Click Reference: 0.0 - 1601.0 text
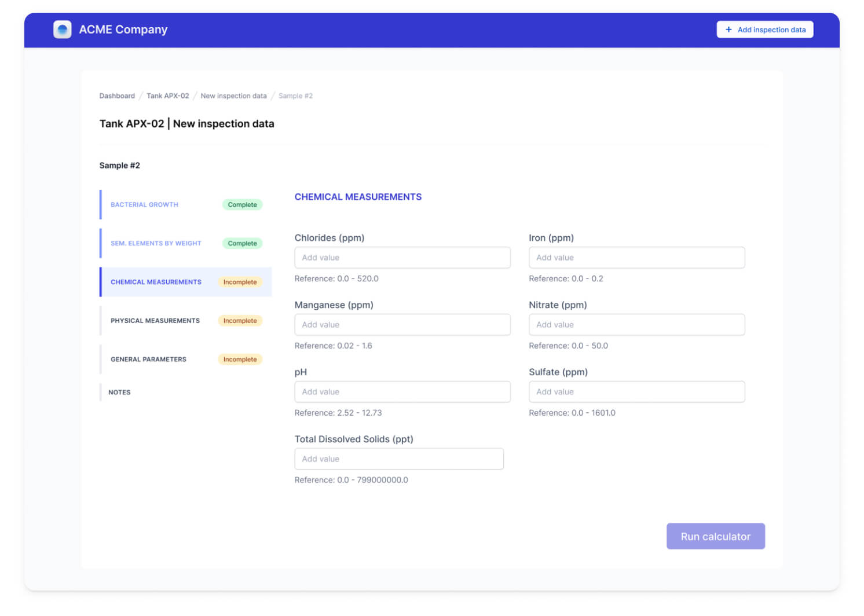 (x=572, y=413)
